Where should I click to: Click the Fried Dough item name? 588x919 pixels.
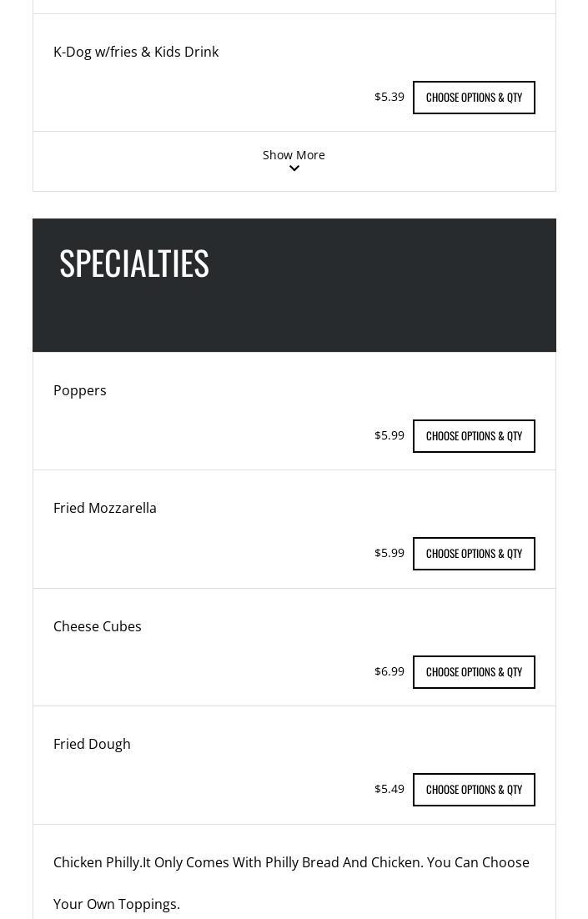92,744
